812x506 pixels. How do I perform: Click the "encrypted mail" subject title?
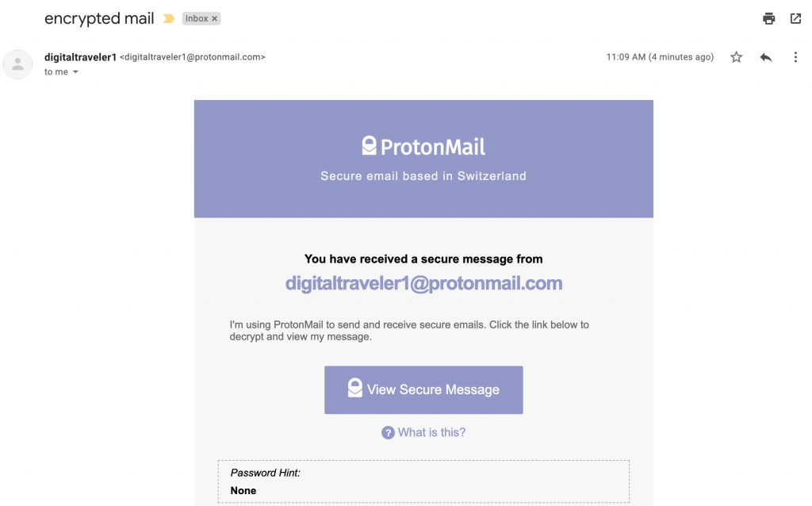[100, 18]
